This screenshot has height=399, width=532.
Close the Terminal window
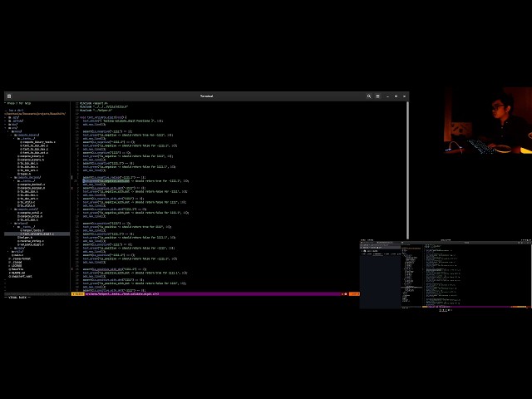[x=405, y=96]
